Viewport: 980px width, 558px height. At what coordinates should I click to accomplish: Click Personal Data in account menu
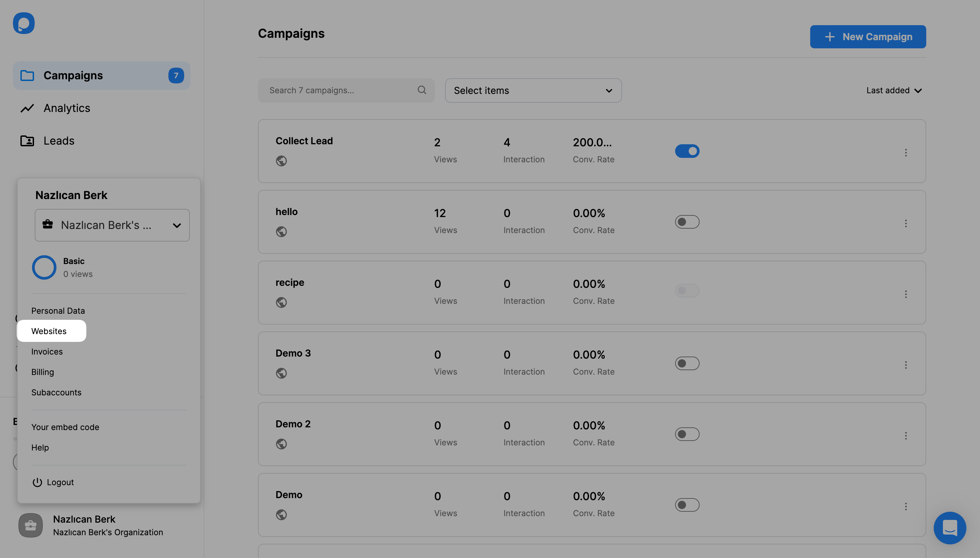(x=57, y=311)
